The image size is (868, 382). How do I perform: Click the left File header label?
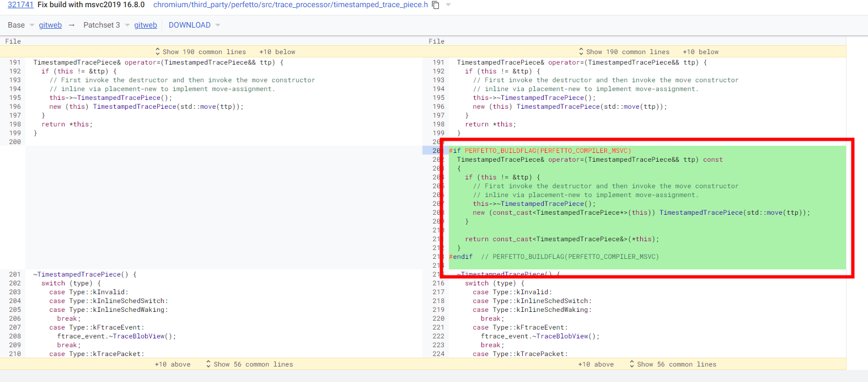(13, 41)
